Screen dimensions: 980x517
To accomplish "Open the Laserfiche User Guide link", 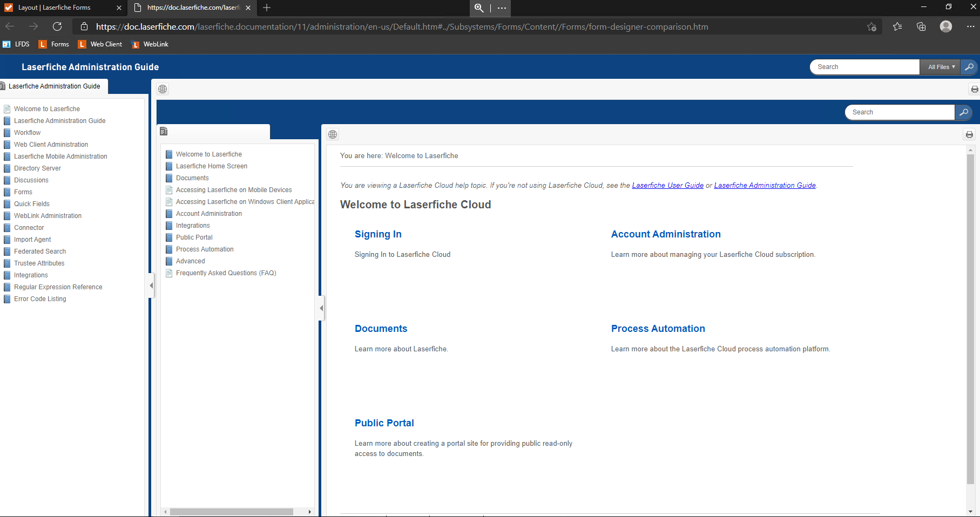I will pos(668,185).
